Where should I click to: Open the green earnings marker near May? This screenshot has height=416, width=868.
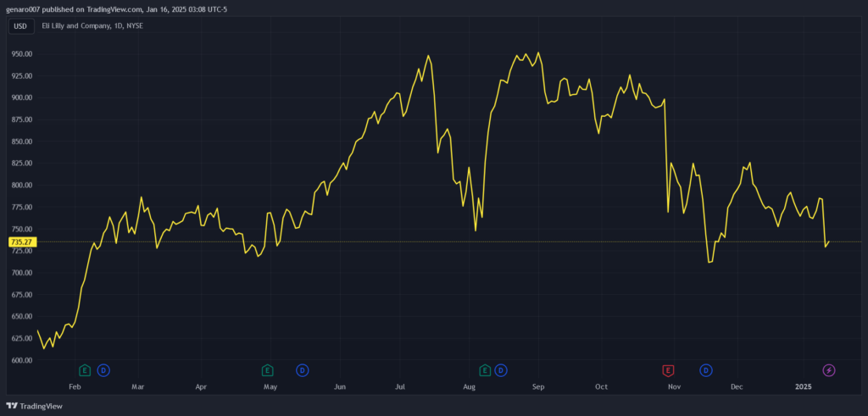pyautogui.click(x=267, y=369)
